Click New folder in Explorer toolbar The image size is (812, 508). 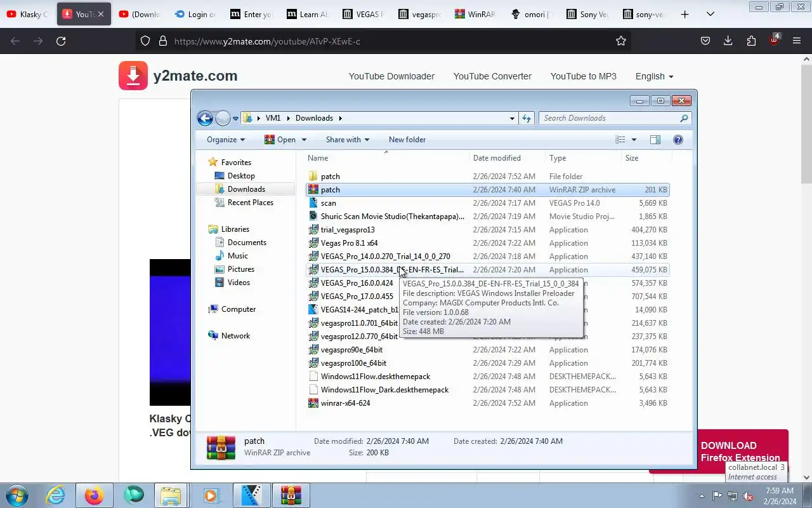(407, 140)
